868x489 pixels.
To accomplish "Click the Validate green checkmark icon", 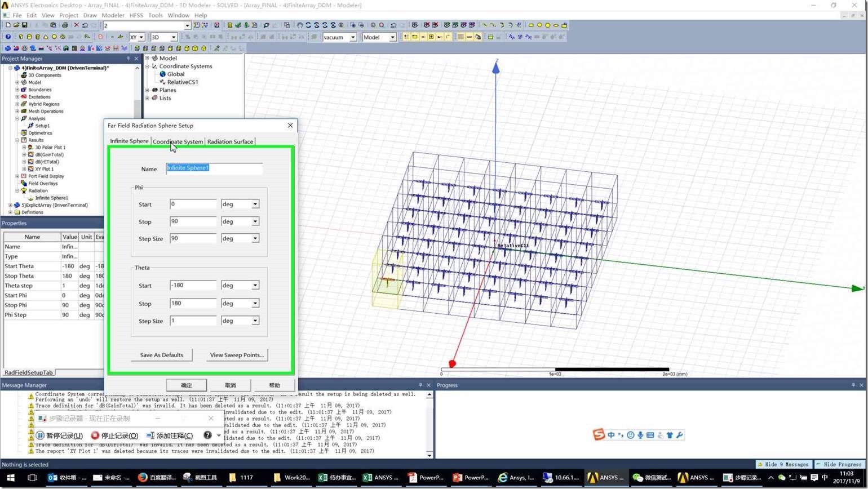I will (x=238, y=25).
